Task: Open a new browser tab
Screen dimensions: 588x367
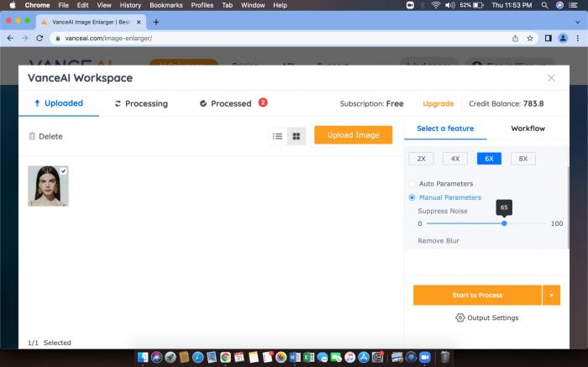Action: [156, 22]
